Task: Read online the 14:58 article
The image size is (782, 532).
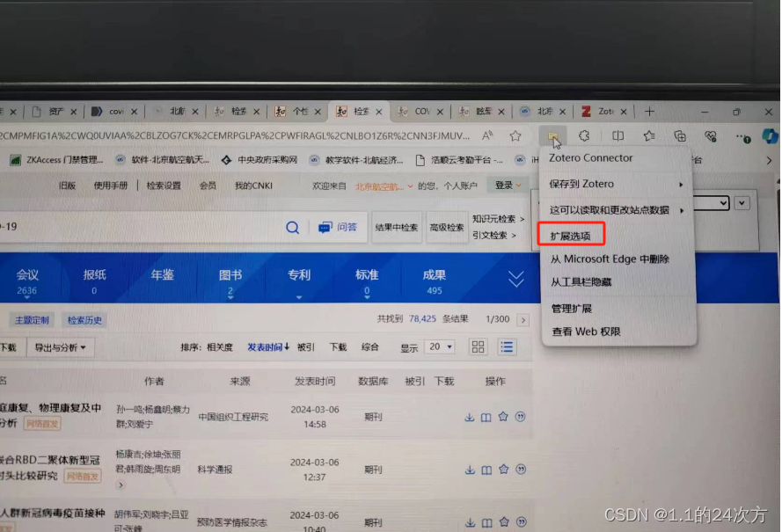Action: tap(486, 418)
